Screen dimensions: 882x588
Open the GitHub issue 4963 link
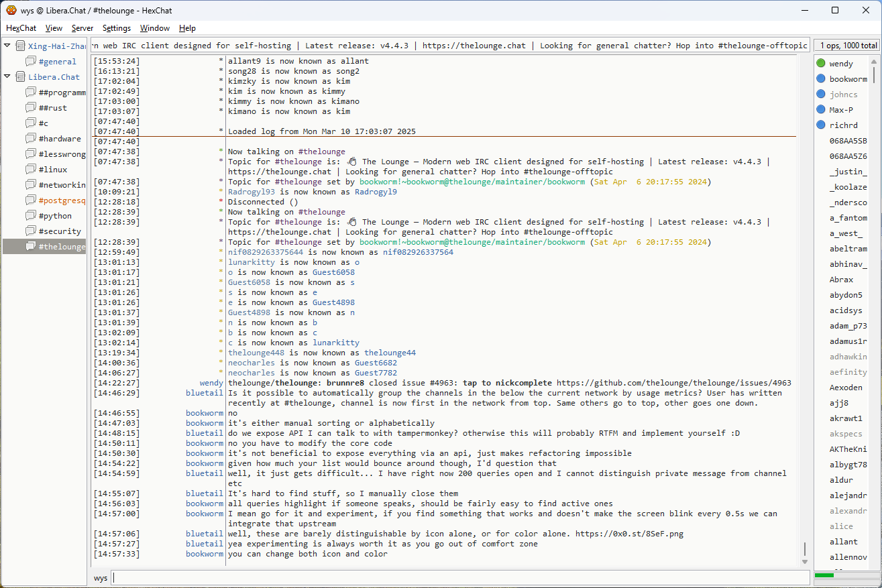pyautogui.click(x=673, y=383)
